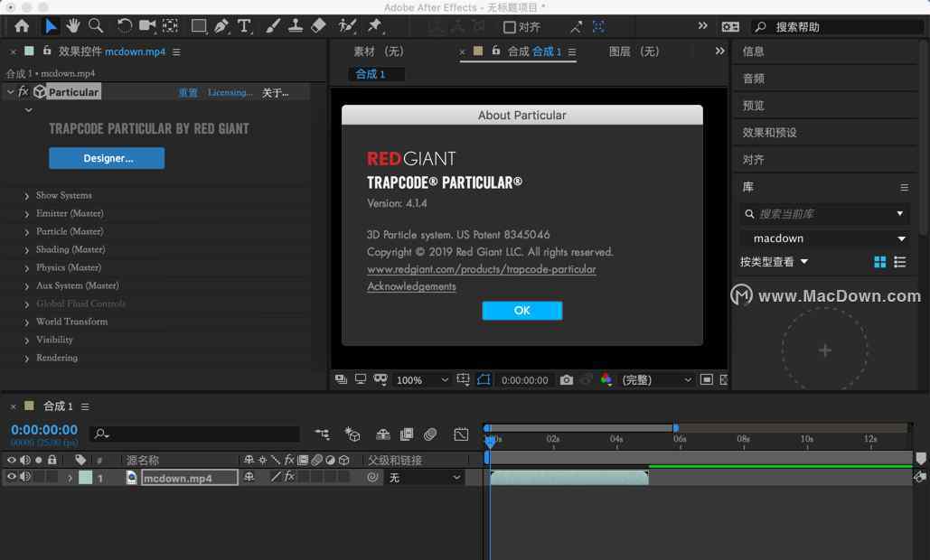Click the 重置 reset link
This screenshot has height=560, width=930.
(x=188, y=92)
